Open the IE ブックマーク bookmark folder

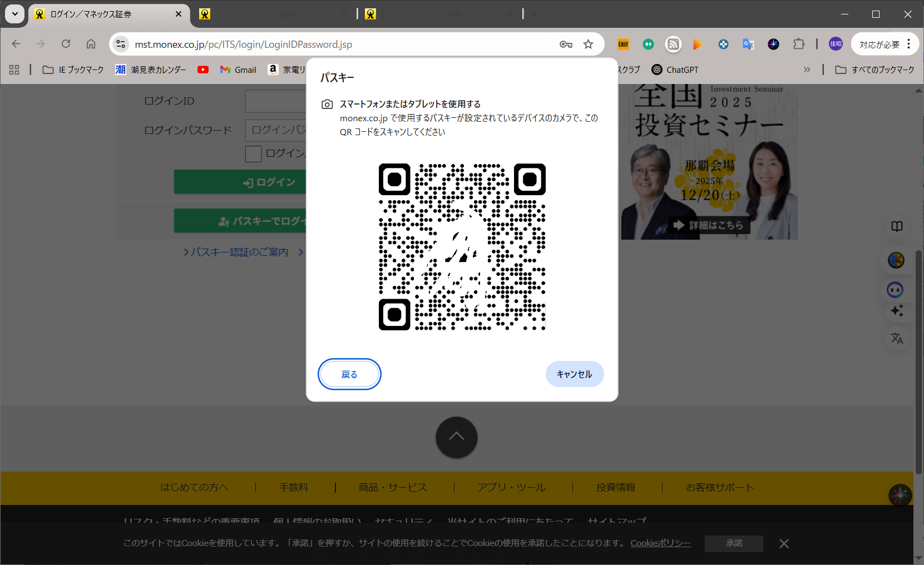[x=73, y=70]
